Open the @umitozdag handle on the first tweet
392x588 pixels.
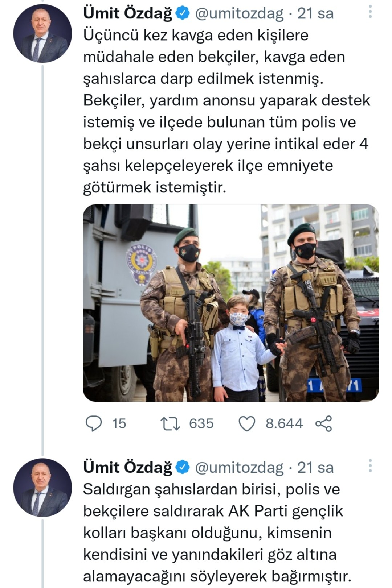[x=239, y=13]
